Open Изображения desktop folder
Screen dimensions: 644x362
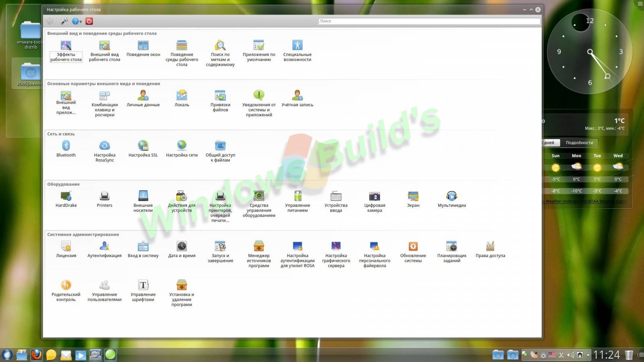coord(30,74)
